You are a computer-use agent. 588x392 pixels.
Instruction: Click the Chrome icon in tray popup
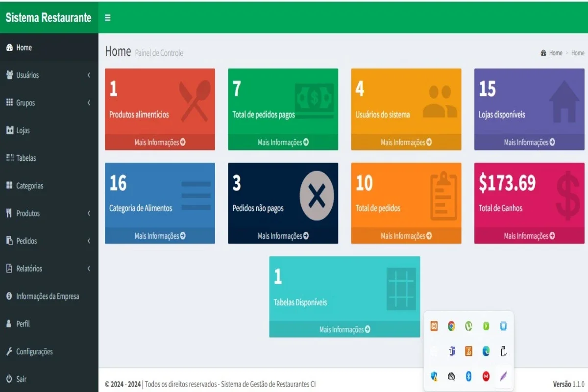(451, 326)
